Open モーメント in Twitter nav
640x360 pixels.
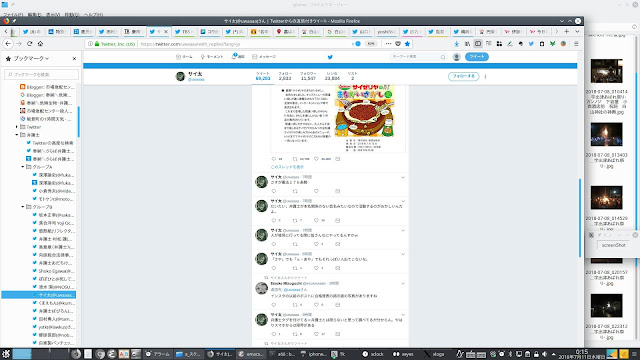[212, 57]
